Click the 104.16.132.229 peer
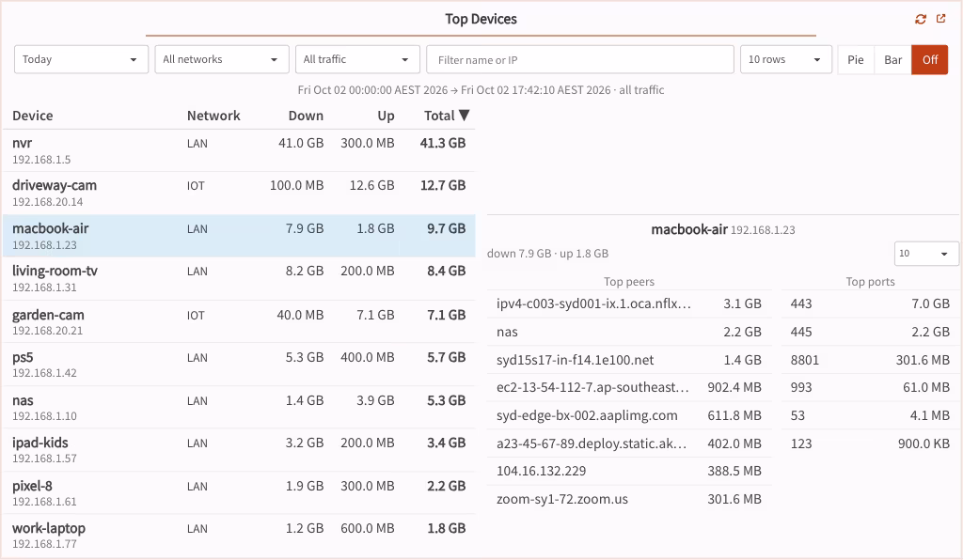Screen dimensions: 963x560 tap(629, 471)
